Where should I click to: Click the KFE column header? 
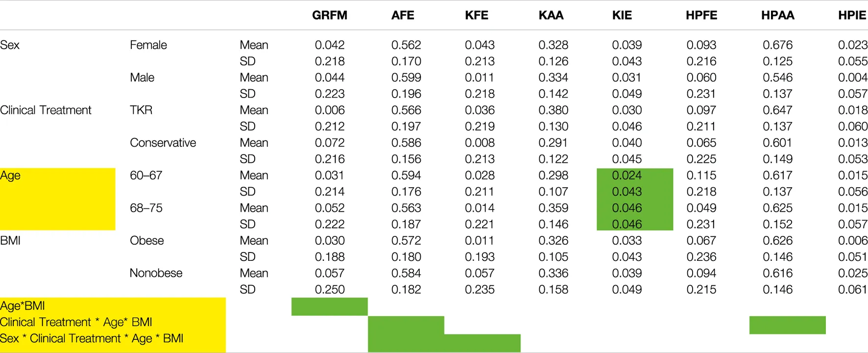point(476,15)
